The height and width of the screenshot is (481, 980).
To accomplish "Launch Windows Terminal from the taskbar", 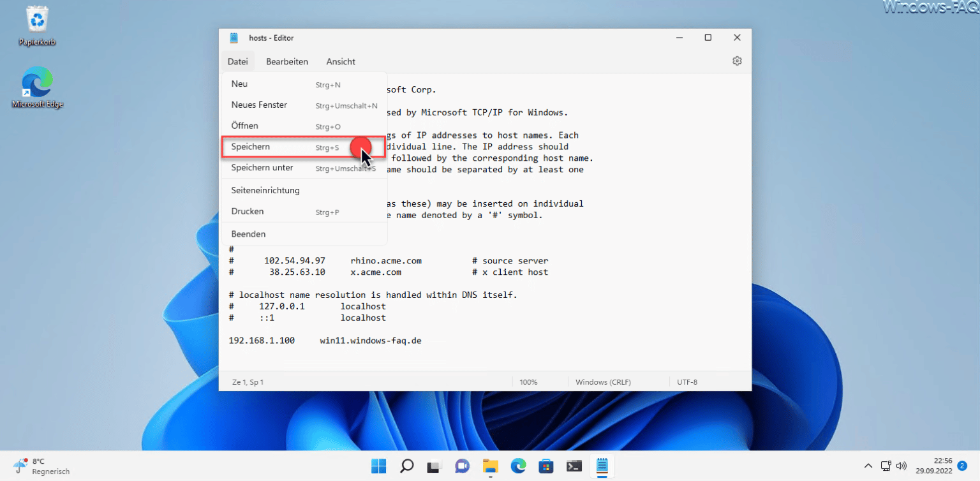I will point(574,466).
